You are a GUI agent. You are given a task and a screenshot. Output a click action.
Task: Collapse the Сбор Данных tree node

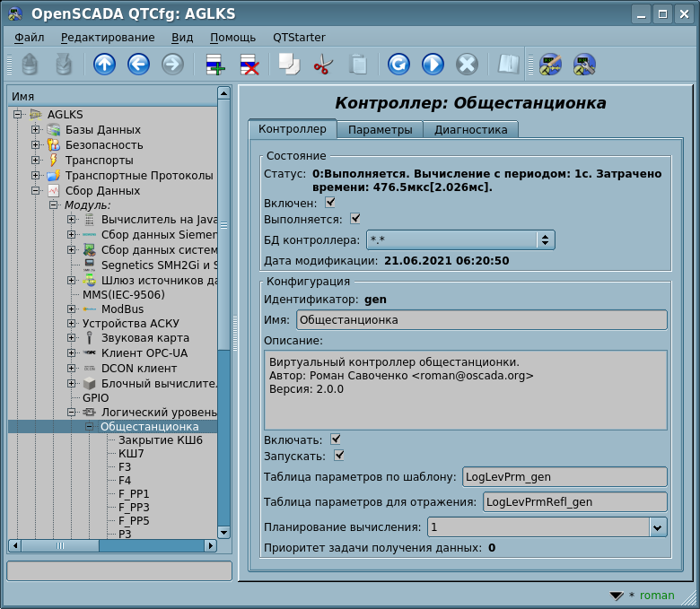click(36, 190)
